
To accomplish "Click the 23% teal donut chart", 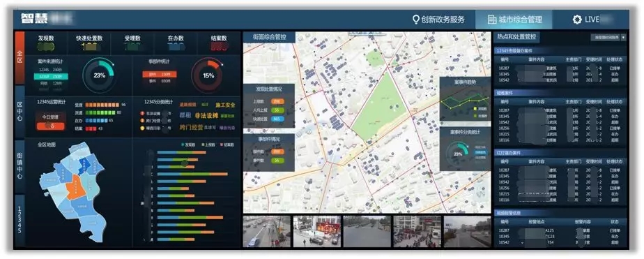I will (99, 75).
